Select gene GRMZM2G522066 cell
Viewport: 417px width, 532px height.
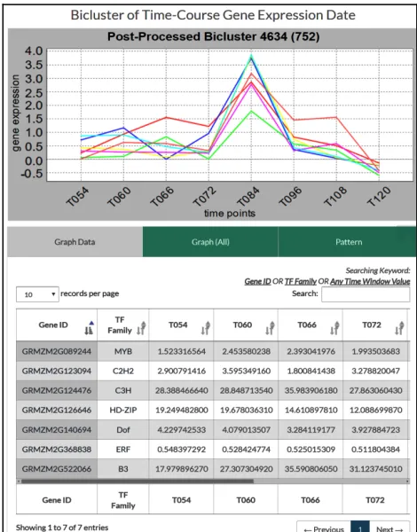tap(57, 469)
